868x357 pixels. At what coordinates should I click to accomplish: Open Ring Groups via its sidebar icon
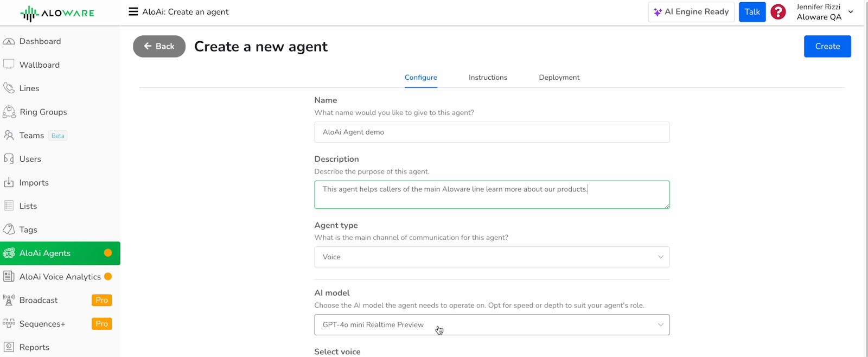(9, 112)
